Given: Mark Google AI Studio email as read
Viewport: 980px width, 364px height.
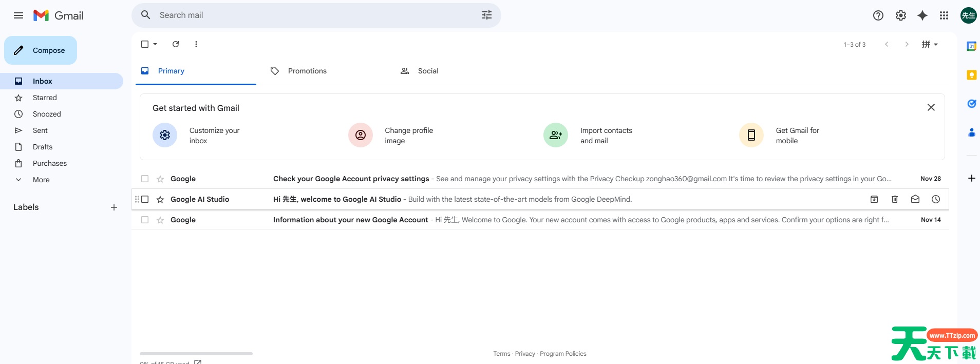Looking at the screenshot, I should tap(915, 199).
